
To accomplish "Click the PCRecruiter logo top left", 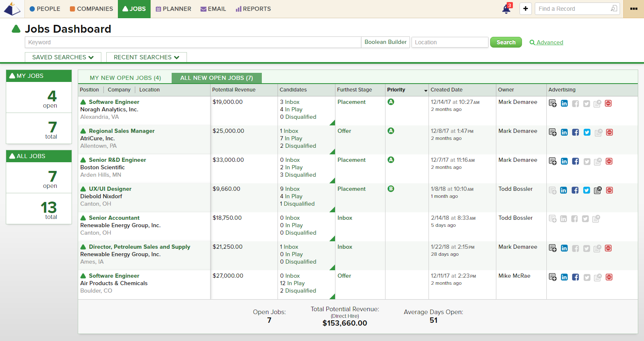I will [12, 8].
